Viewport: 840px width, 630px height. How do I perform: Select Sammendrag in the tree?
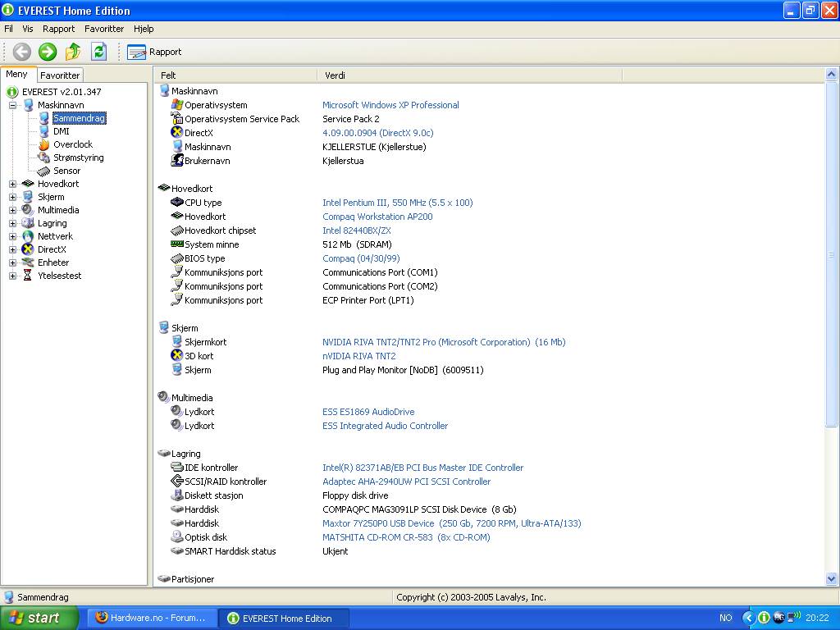(x=80, y=118)
